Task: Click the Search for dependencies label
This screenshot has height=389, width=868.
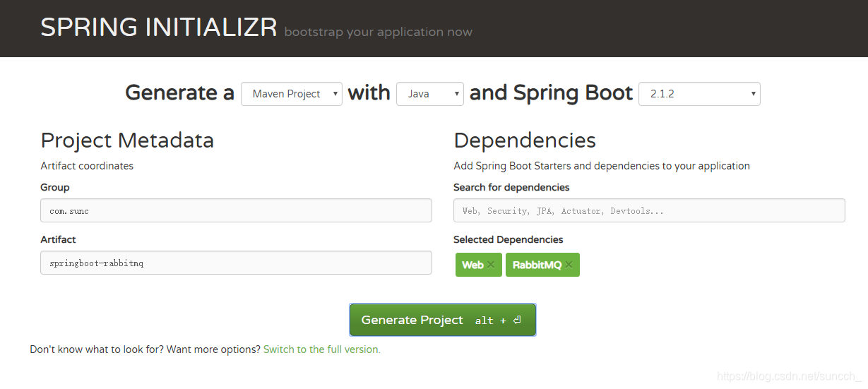Action: pos(511,187)
